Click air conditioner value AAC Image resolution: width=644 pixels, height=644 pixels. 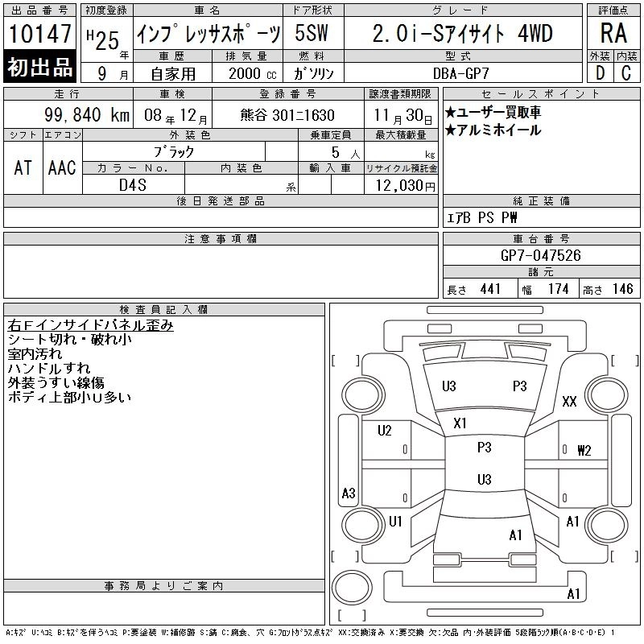(x=62, y=168)
